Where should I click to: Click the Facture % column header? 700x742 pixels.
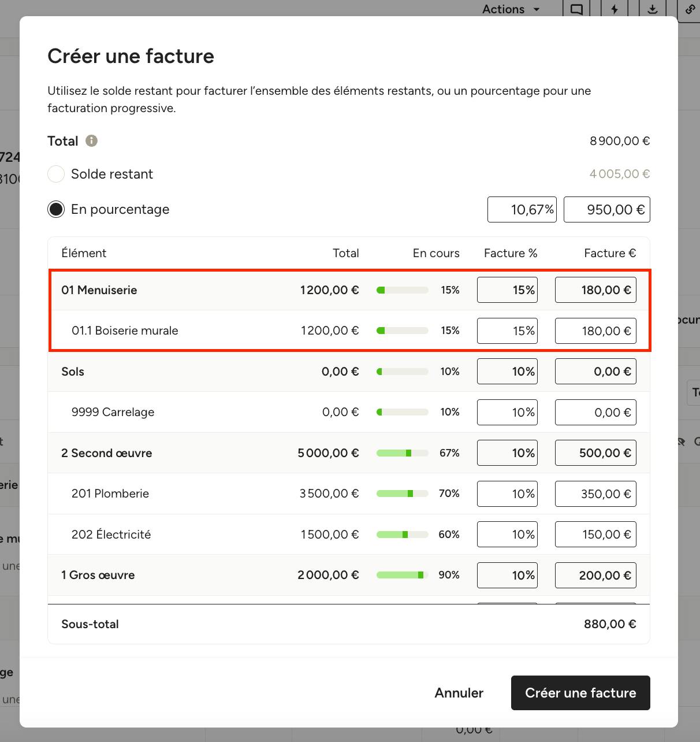tap(511, 253)
